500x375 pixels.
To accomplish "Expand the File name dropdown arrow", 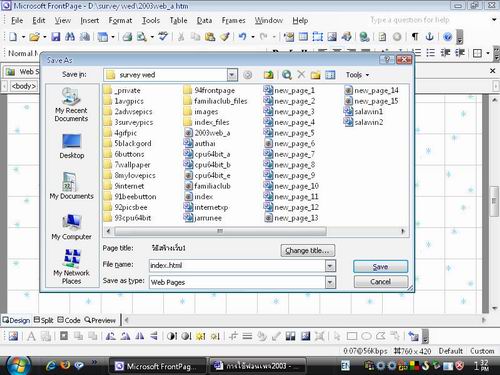I will (x=330, y=266).
